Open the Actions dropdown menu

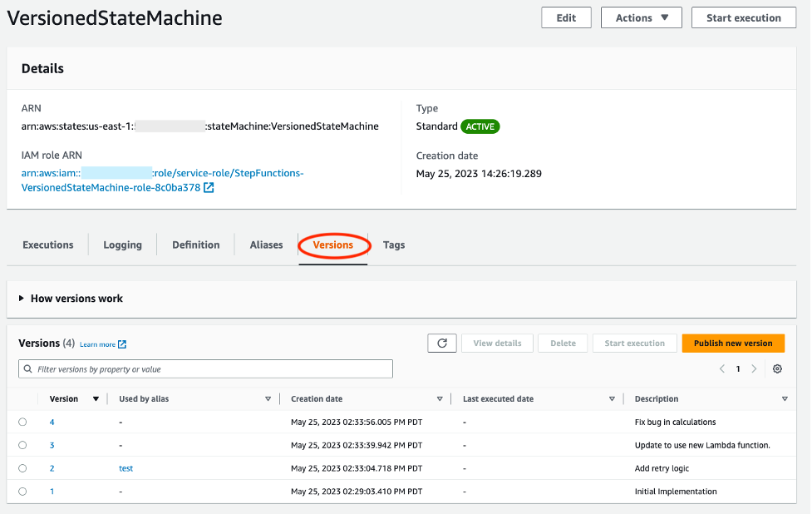pos(641,17)
